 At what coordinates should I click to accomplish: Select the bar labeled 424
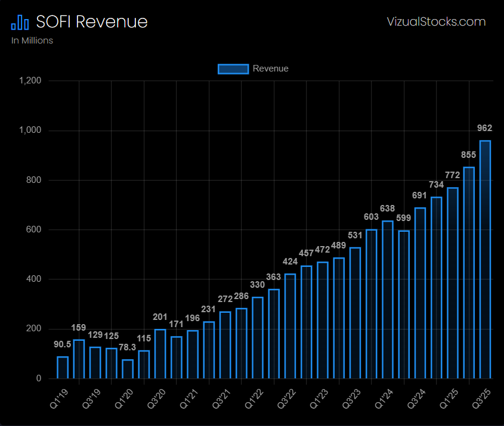pos(290,326)
